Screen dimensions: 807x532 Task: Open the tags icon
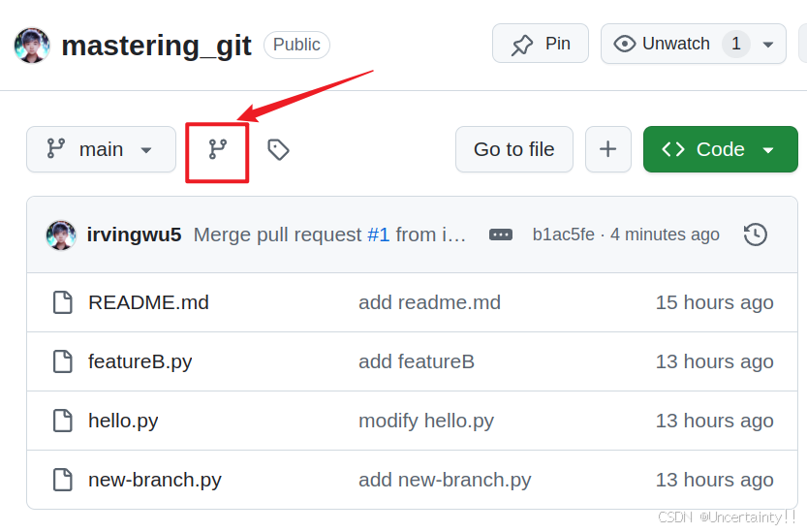tap(278, 150)
